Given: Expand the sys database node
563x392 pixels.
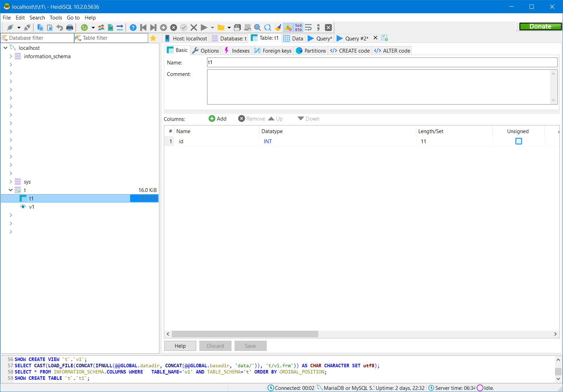Looking at the screenshot, I should pos(11,182).
